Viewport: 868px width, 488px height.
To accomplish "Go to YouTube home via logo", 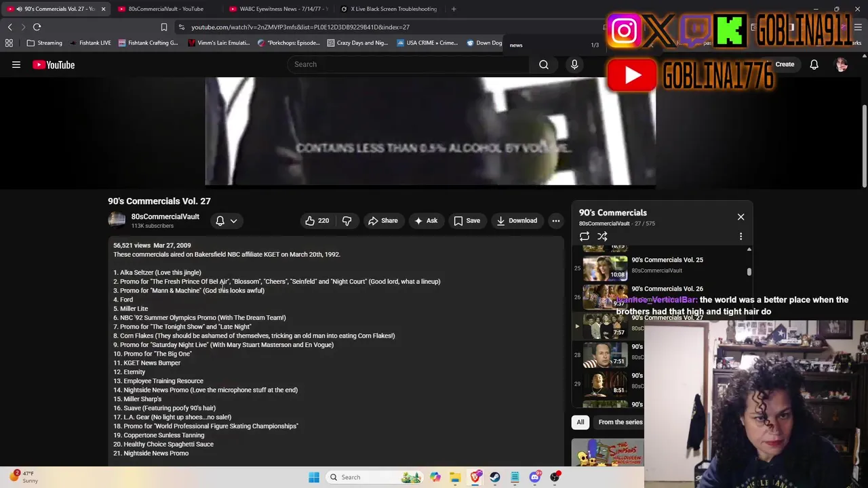I will coord(54,65).
